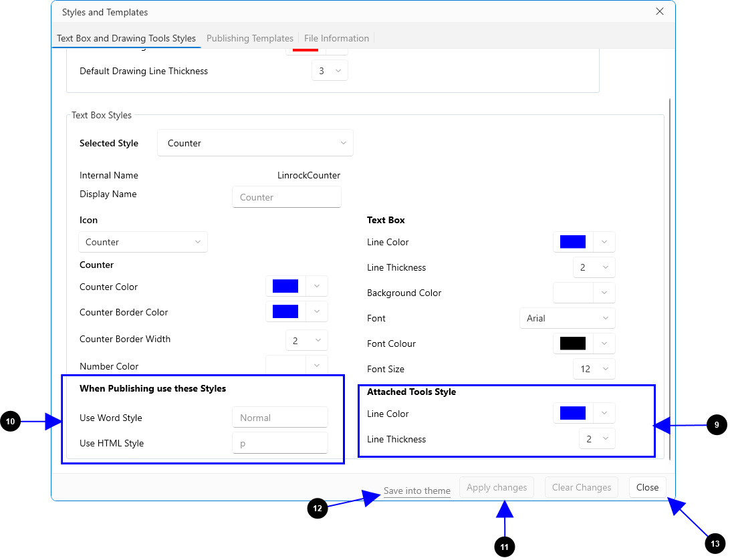Click the black Font Colour swatch
This screenshot has height=560, width=730.
pyautogui.click(x=573, y=343)
